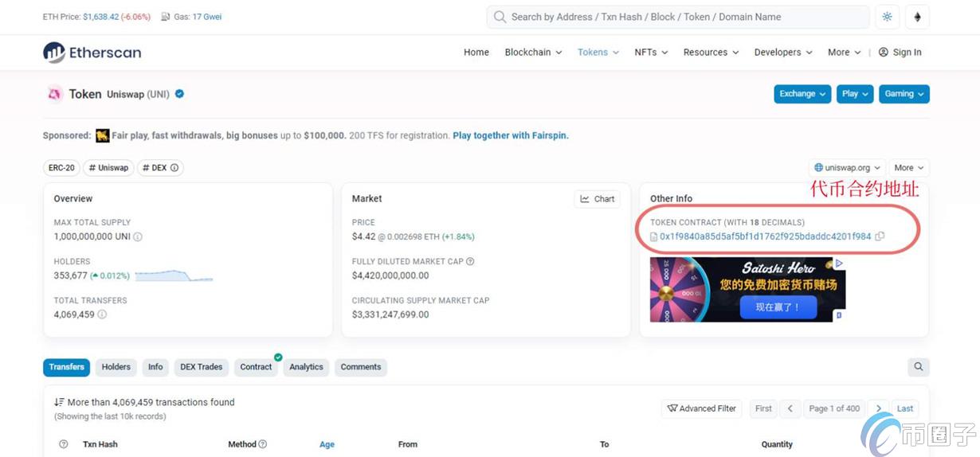
Task: Click the search magnifier icon in the search bar
Action: 500,17
